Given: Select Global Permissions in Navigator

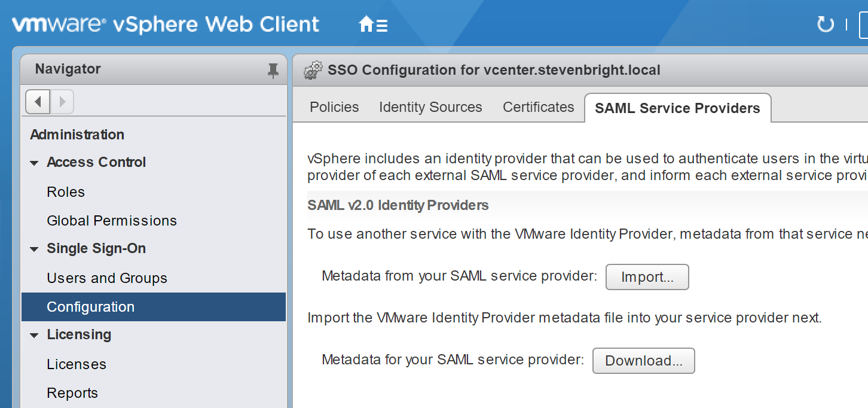Looking at the screenshot, I should coord(112,221).
